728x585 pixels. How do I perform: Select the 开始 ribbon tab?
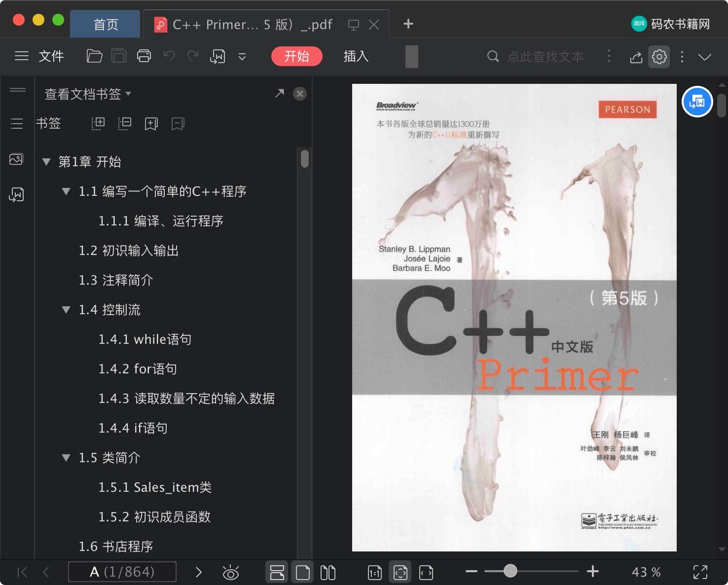[296, 56]
